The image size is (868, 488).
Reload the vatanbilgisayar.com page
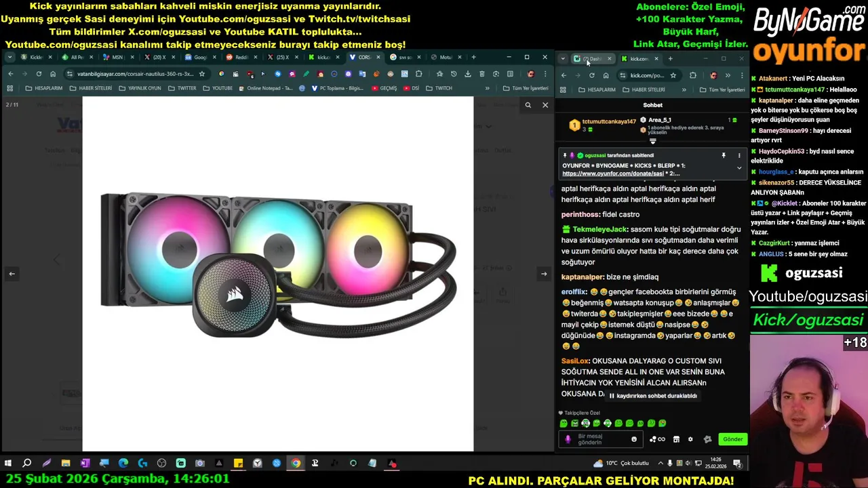coord(39,74)
